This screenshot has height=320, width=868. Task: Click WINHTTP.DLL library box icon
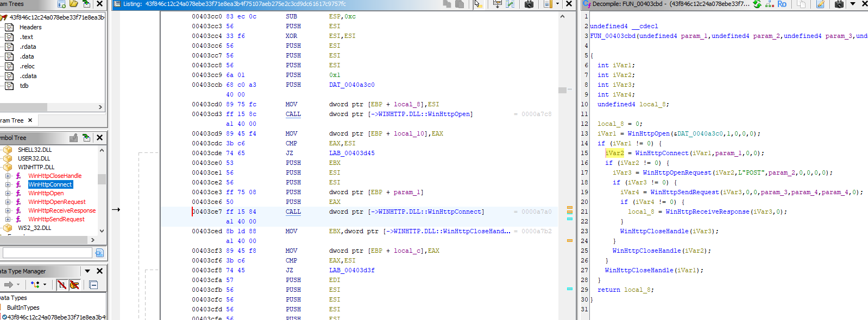[8, 167]
